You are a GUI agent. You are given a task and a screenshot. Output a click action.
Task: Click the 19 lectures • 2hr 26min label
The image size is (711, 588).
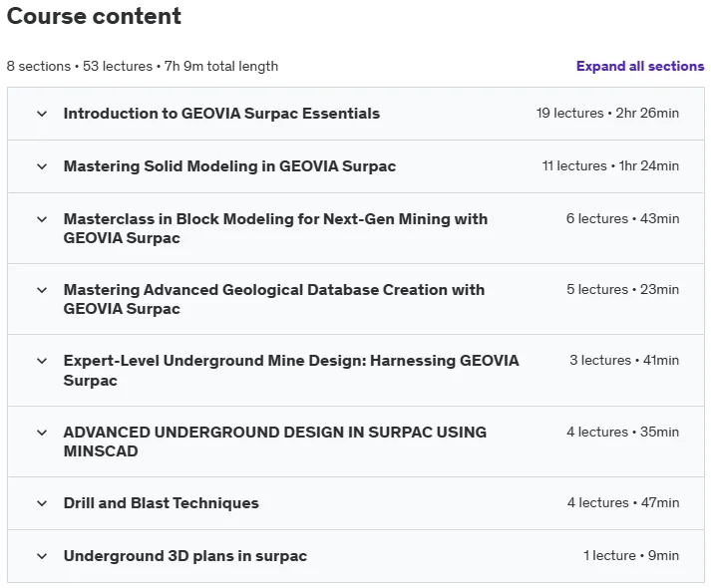[607, 113]
